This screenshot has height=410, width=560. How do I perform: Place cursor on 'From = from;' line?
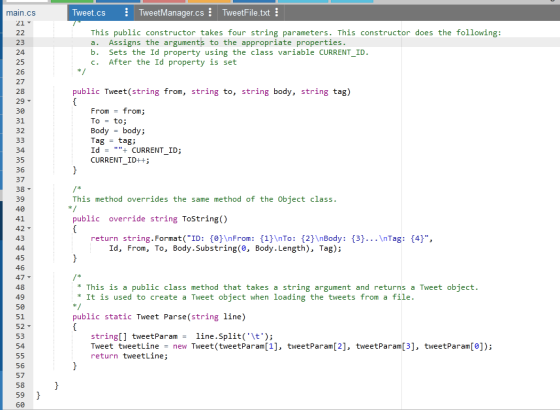tap(118, 111)
